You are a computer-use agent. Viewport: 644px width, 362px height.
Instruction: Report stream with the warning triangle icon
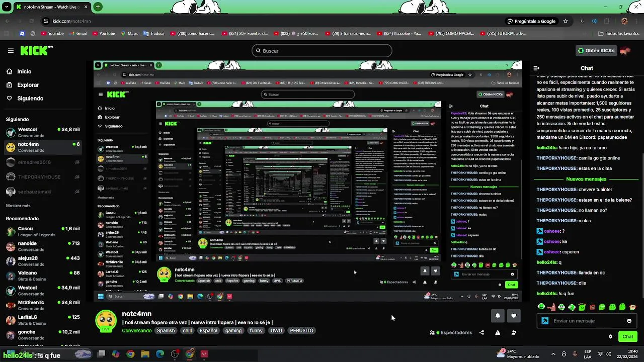click(498, 332)
